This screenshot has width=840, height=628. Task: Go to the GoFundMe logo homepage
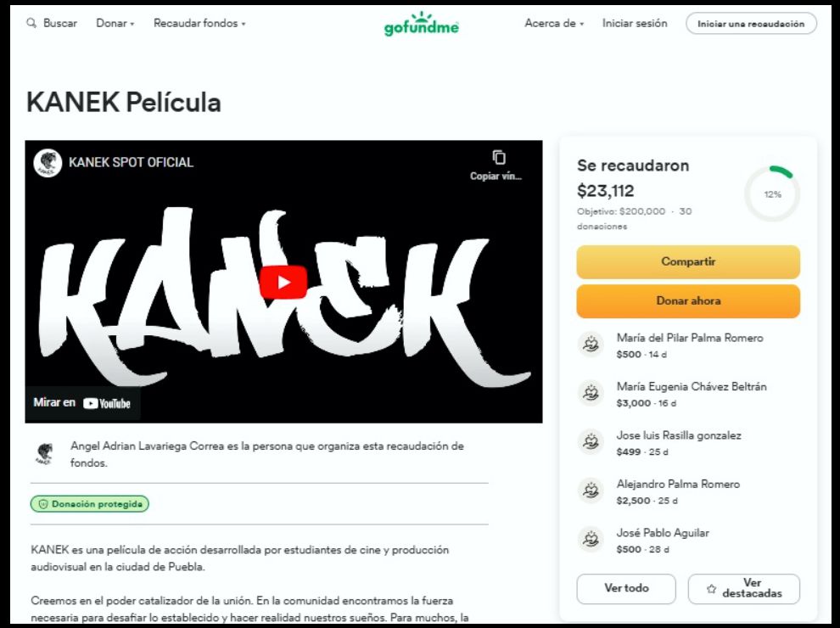point(422,24)
